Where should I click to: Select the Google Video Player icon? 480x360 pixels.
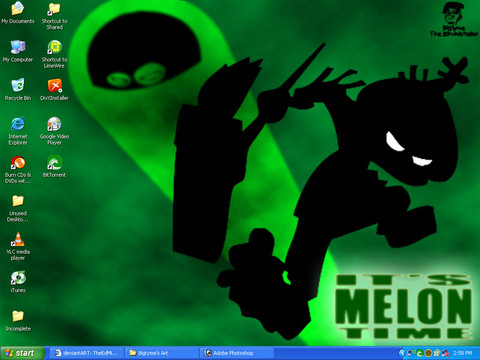[54, 131]
